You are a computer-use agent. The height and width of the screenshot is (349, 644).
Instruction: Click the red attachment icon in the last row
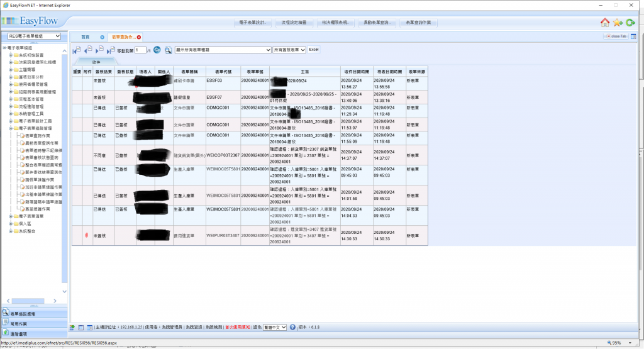pos(86,235)
